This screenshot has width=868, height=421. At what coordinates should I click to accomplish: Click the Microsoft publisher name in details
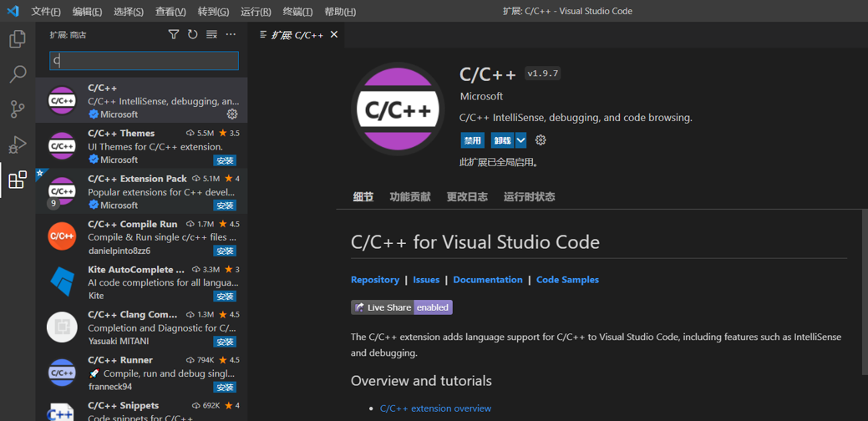click(x=481, y=96)
